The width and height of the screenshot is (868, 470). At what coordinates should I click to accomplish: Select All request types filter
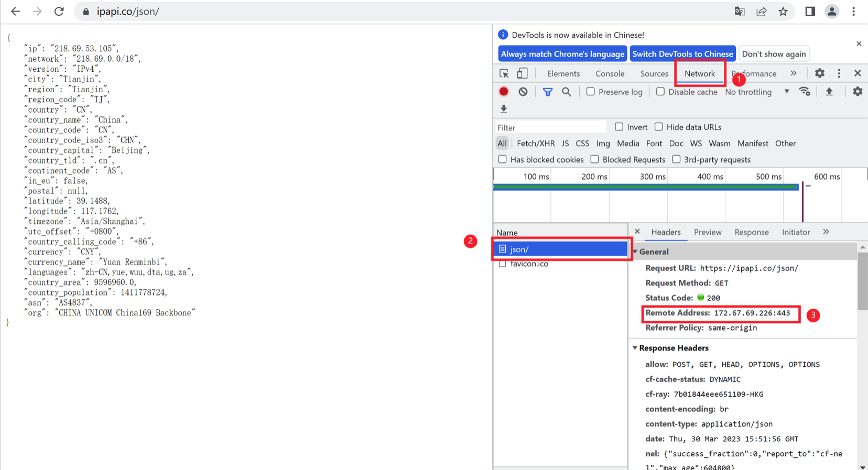502,143
